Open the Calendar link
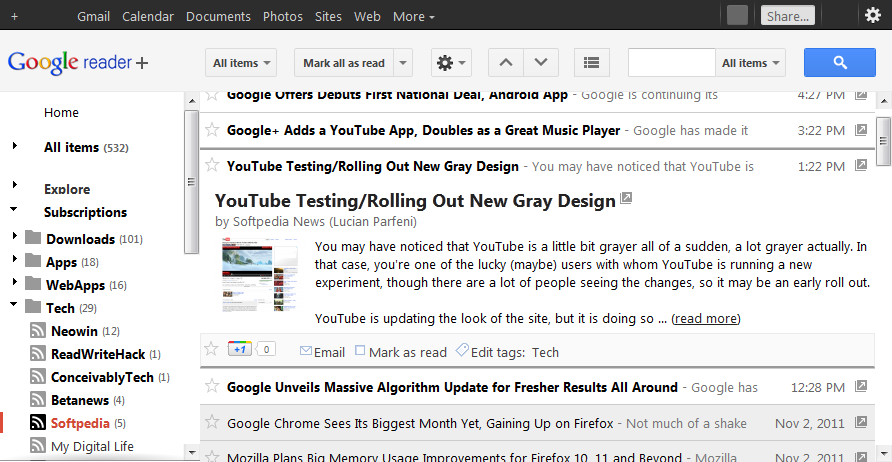This screenshot has height=462, width=892. click(x=148, y=16)
